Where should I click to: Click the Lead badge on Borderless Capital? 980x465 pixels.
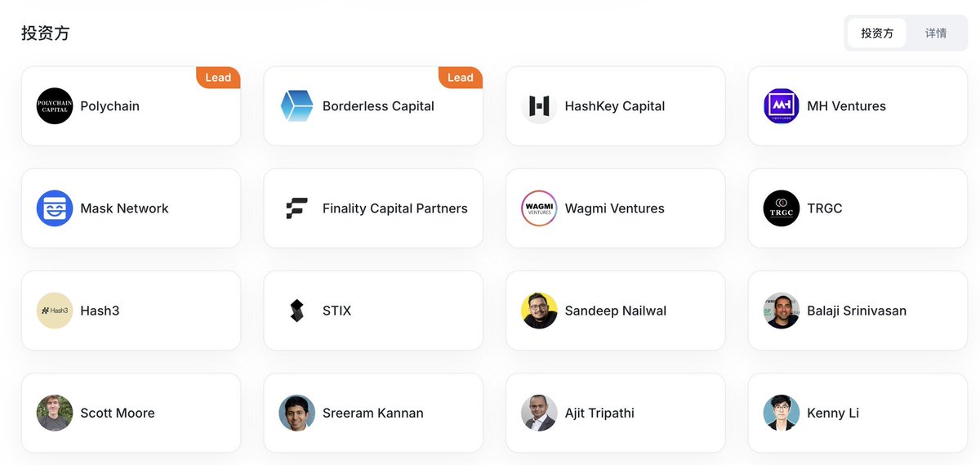click(x=461, y=78)
